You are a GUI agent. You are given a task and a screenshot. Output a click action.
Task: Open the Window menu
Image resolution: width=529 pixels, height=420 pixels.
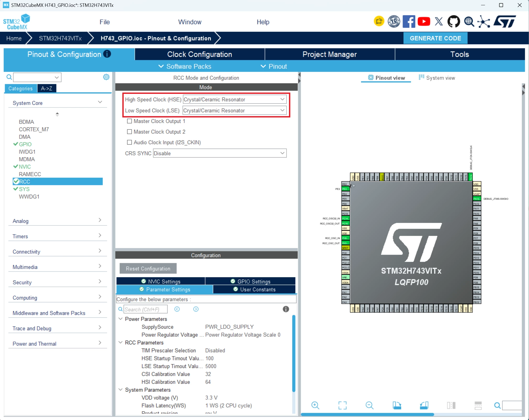(190, 22)
